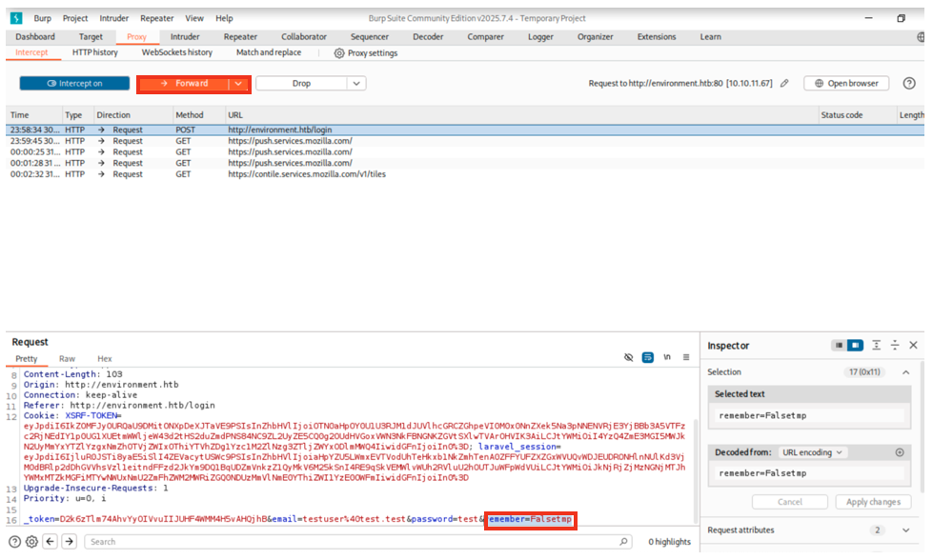Viewport: 933px width, 560px height.
Task: Click the magnifier icon in the search field
Action: point(623,542)
